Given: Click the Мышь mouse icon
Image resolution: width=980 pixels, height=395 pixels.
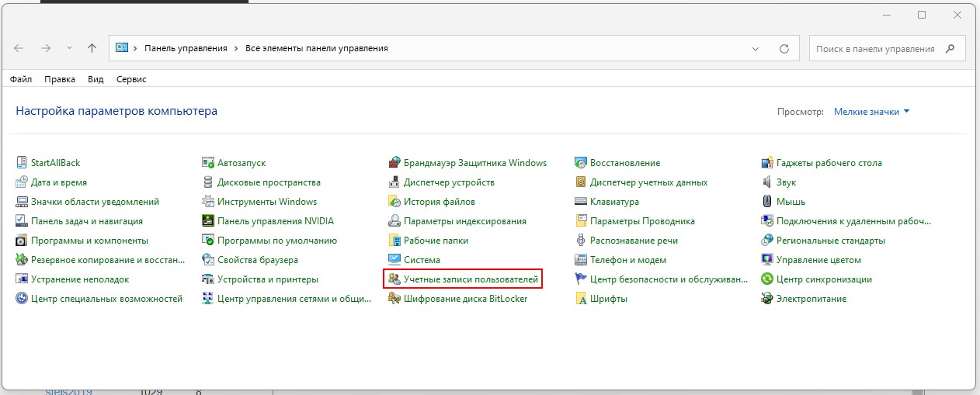Looking at the screenshot, I should (767, 202).
